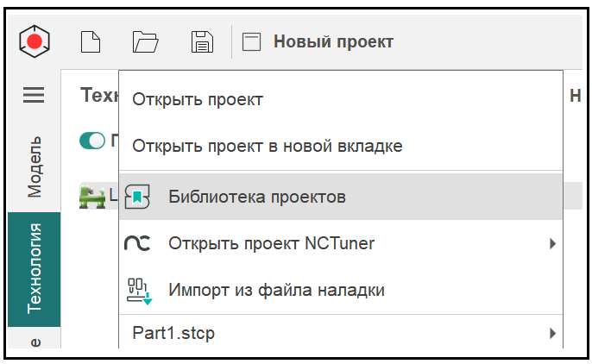The height and width of the screenshot is (364, 592).
Task: Save project with the floppy disk icon
Action: [201, 41]
